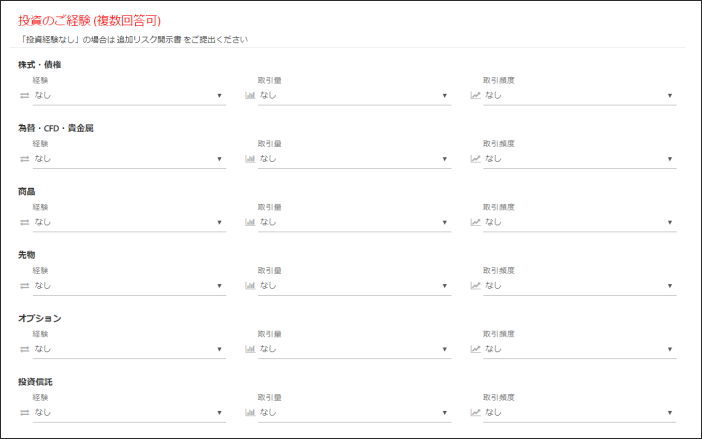702x439 pixels.
Task: Click the line graph icon beside 株式・債権 取引頻度
Action: coord(475,95)
